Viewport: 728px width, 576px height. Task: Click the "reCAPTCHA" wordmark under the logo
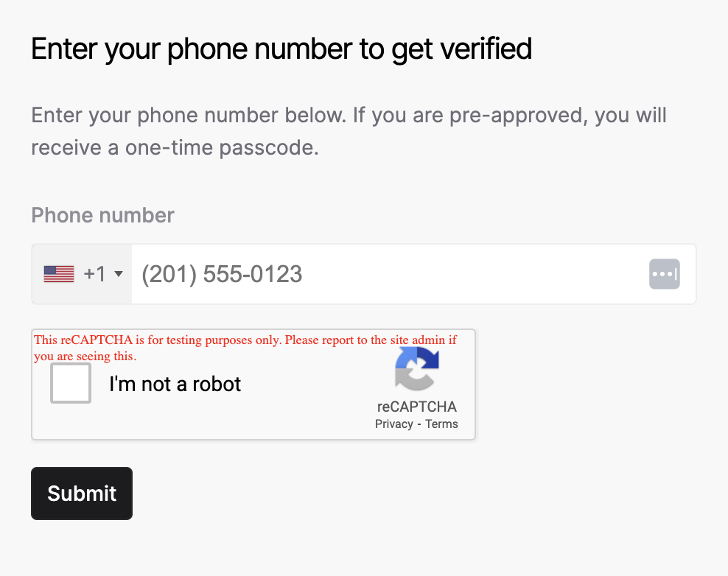click(417, 407)
